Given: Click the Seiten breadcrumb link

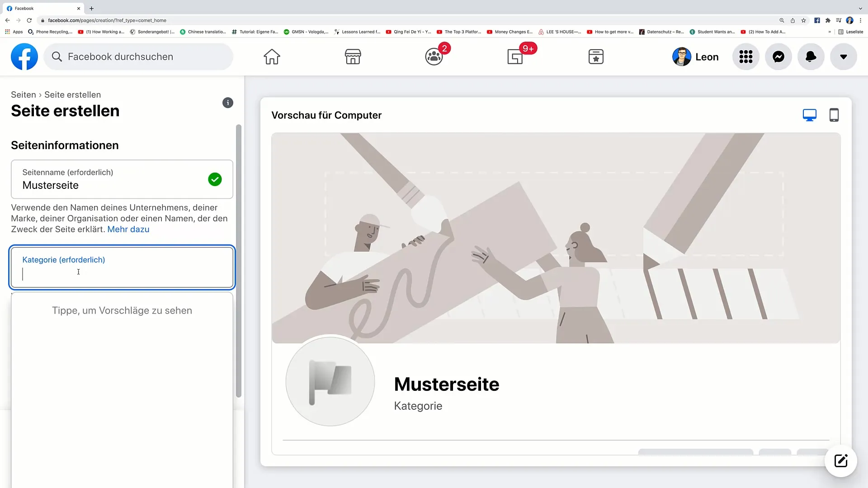Looking at the screenshot, I should (24, 94).
